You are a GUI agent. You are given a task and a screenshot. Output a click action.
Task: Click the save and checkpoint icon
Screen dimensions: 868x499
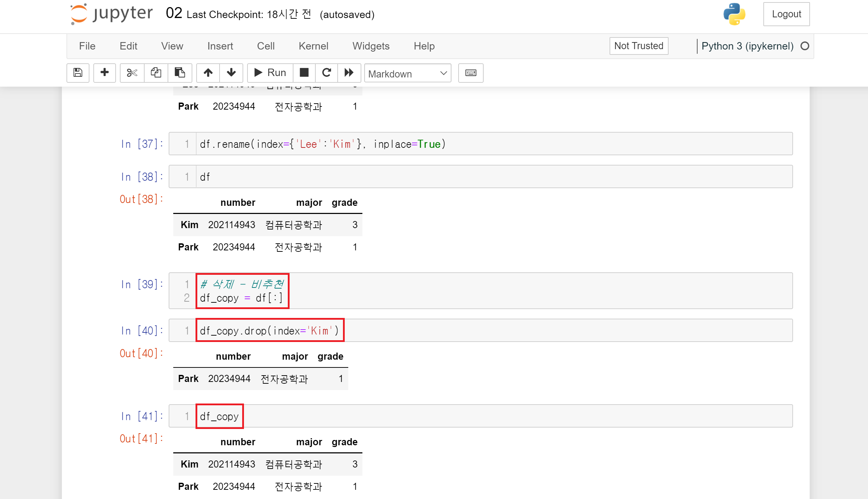(78, 73)
